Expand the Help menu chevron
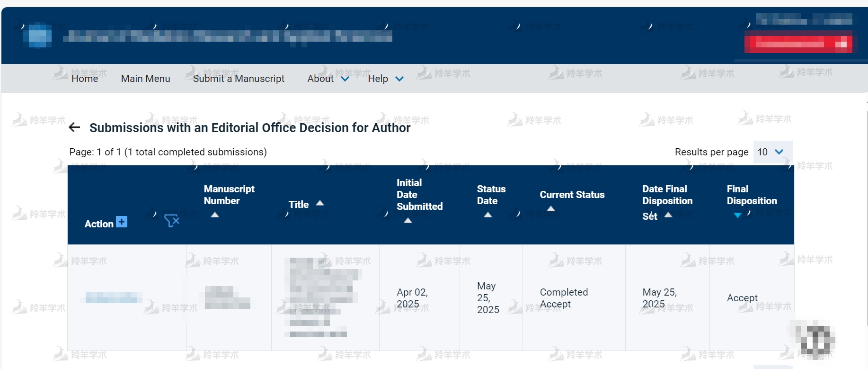Screen dimensions: 868x369 [x=399, y=79]
